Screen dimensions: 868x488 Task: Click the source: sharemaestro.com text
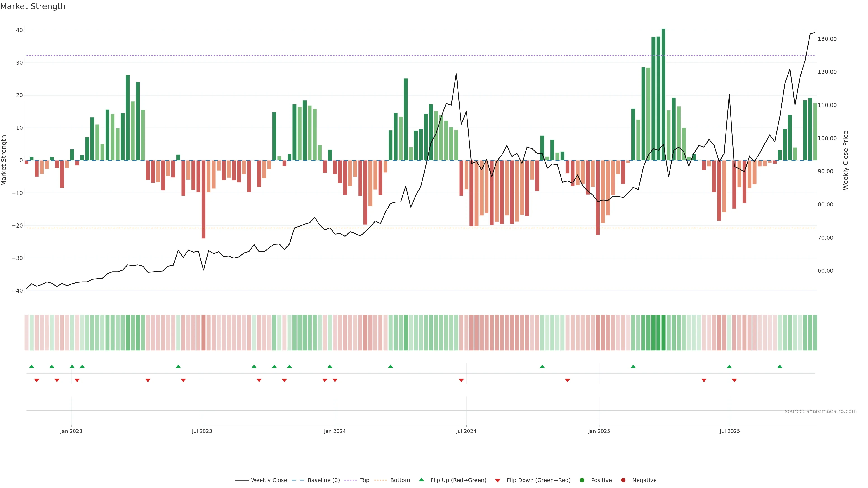tap(821, 411)
